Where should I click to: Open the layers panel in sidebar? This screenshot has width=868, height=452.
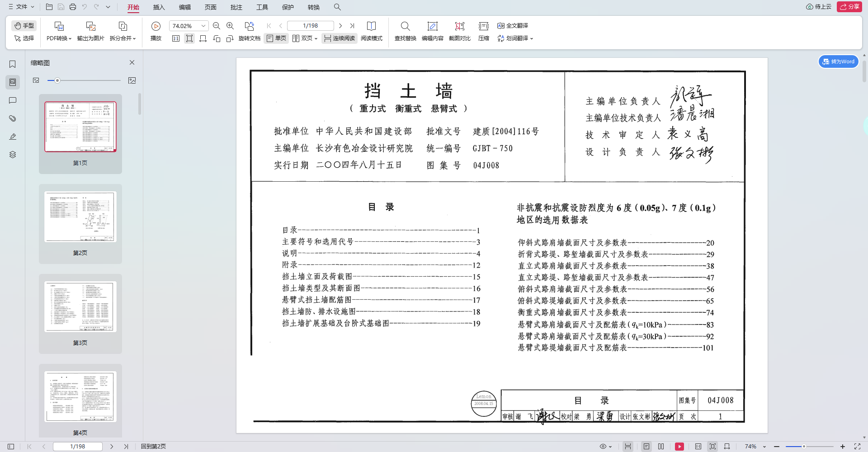point(13,155)
